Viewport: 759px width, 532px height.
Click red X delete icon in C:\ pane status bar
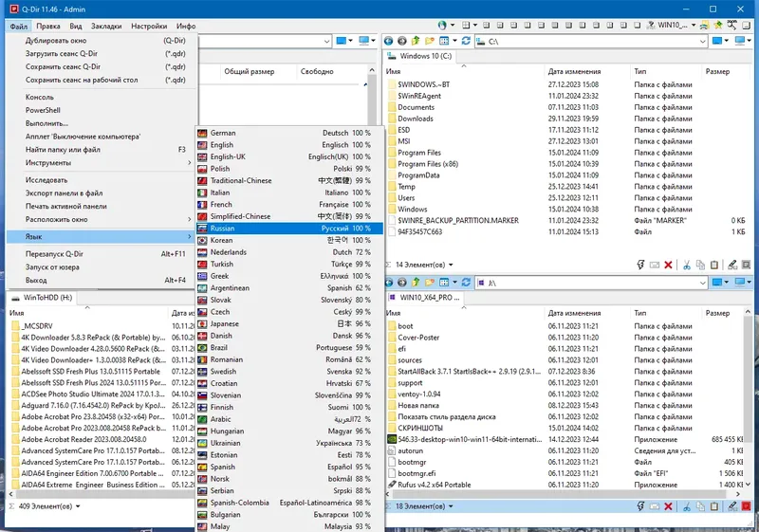click(668, 265)
